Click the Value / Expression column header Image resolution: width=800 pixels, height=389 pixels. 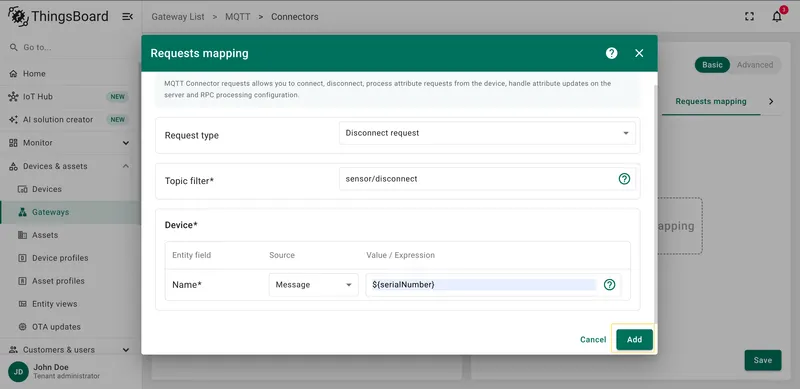point(401,255)
